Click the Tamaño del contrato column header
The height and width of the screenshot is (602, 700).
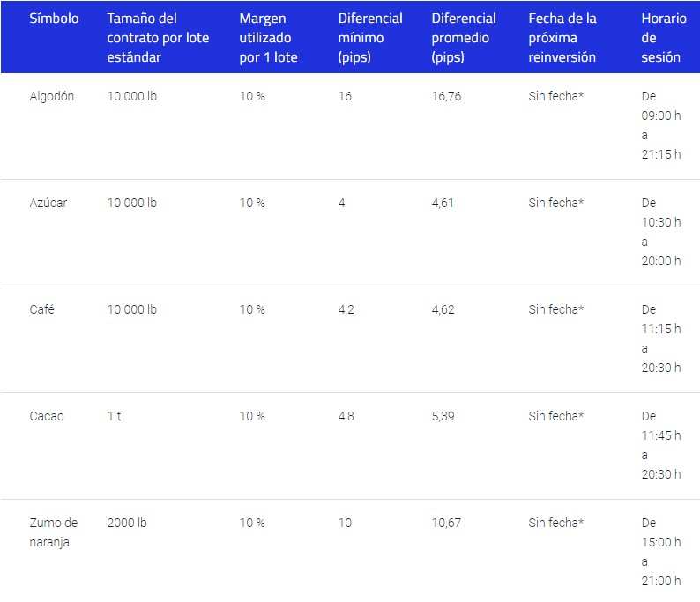click(x=158, y=38)
